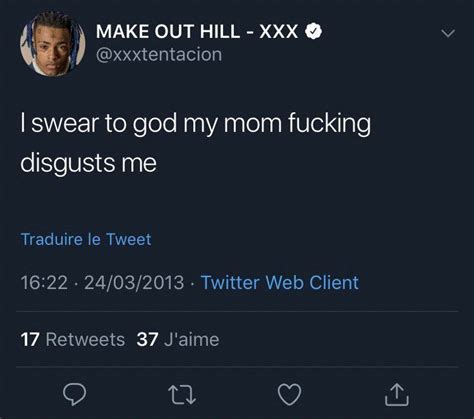The width and height of the screenshot is (474, 419).
Task: Click the Traduire le Tweet link
Action: coord(86,239)
